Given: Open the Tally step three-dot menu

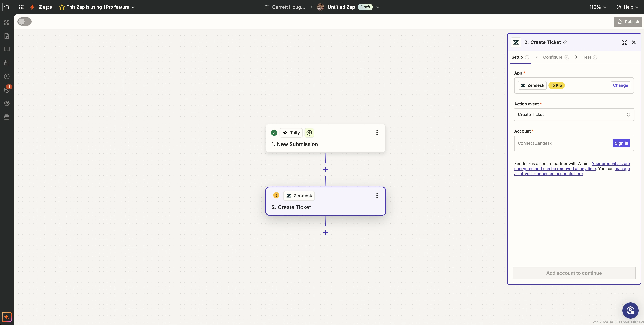Looking at the screenshot, I should click(377, 133).
